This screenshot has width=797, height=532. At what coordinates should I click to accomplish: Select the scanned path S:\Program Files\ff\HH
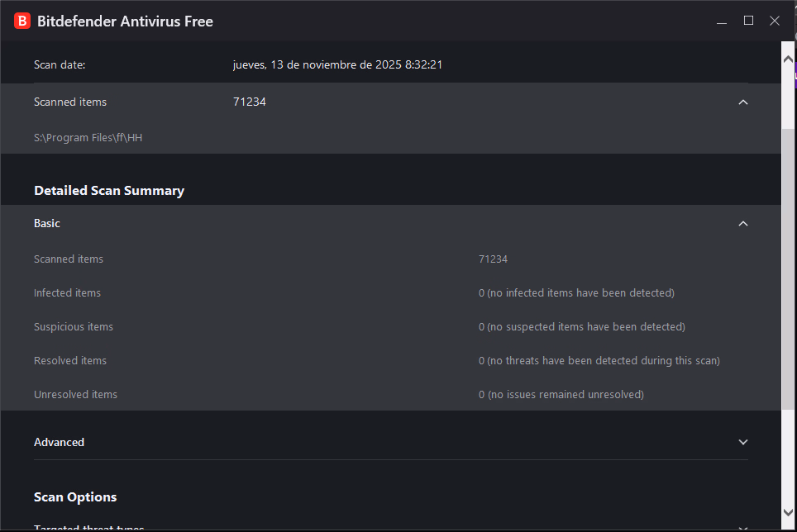point(88,138)
